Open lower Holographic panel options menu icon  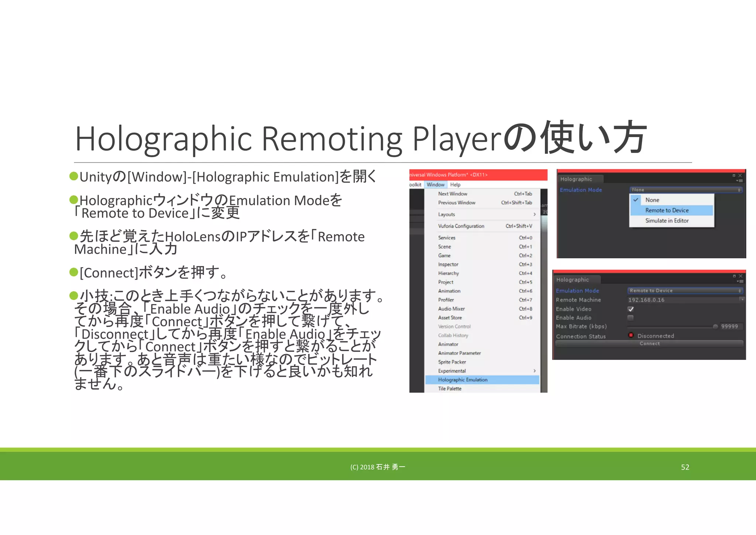740,282
